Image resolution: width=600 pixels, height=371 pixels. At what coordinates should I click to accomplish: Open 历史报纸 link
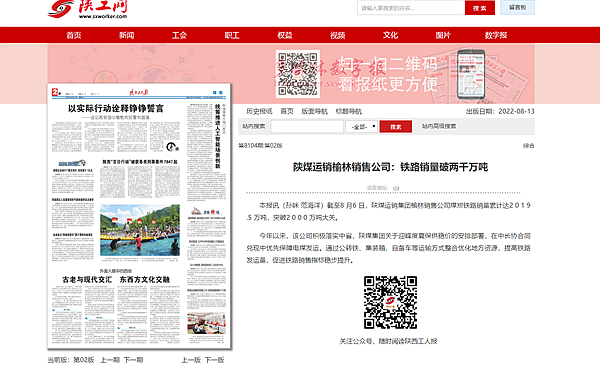[259, 111]
